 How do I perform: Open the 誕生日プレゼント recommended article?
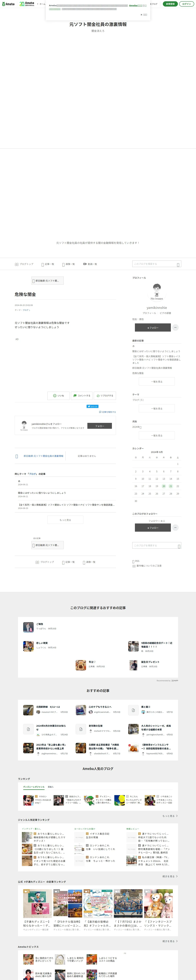pyautogui.click(x=150, y=662)
